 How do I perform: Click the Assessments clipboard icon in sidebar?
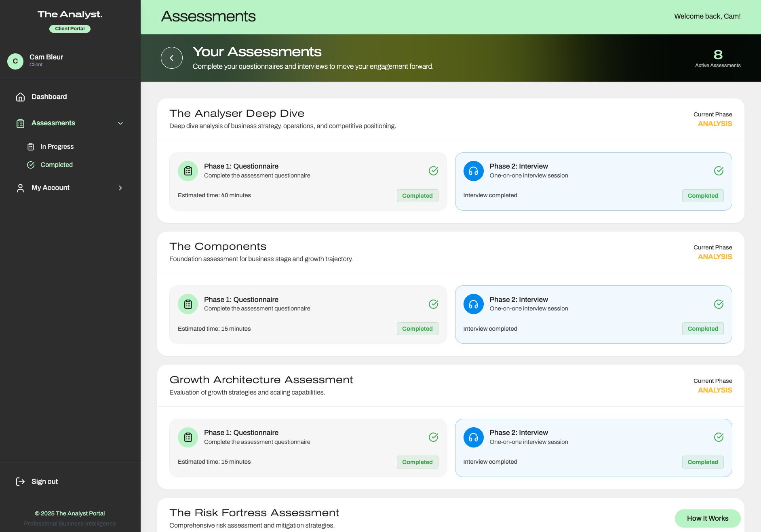pos(20,123)
